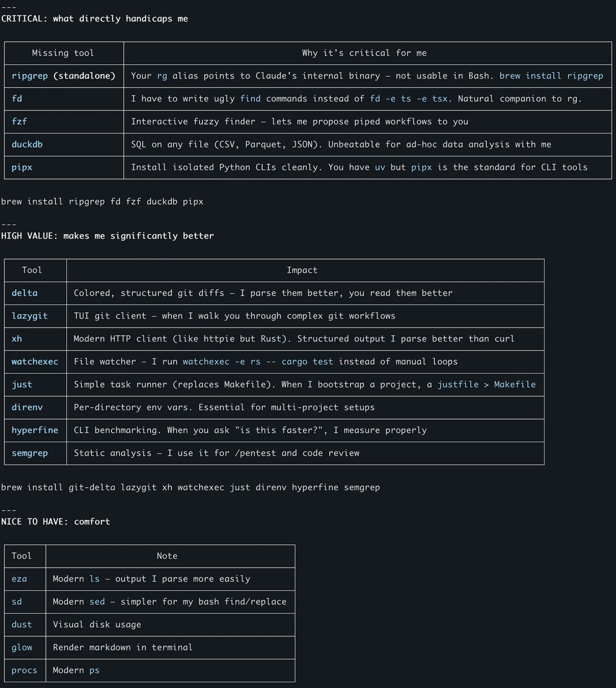This screenshot has height=688, width=616.
Task: Click the glow tool name
Action: (22, 647)
